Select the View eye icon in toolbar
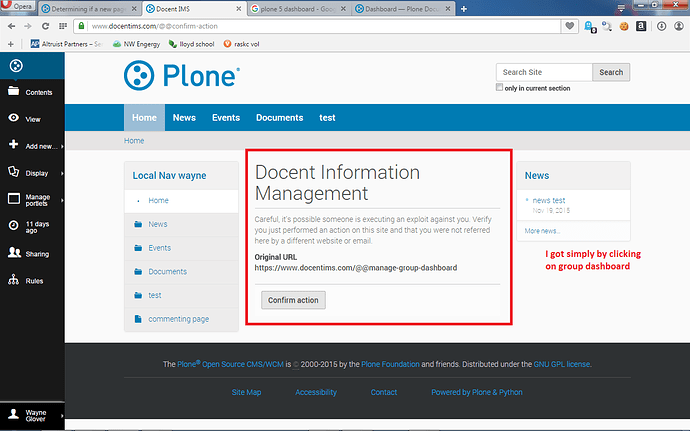 click(14, 118)
